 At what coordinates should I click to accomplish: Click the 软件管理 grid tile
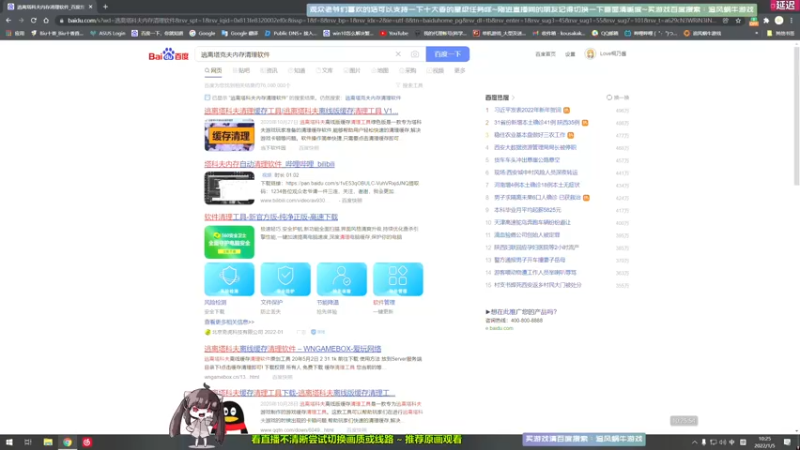point(397,279)
